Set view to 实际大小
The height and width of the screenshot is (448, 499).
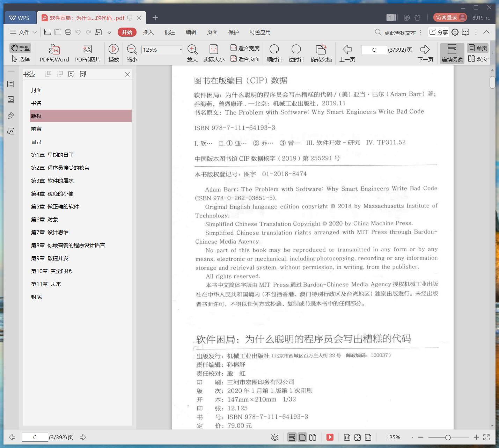coord(214,53)
